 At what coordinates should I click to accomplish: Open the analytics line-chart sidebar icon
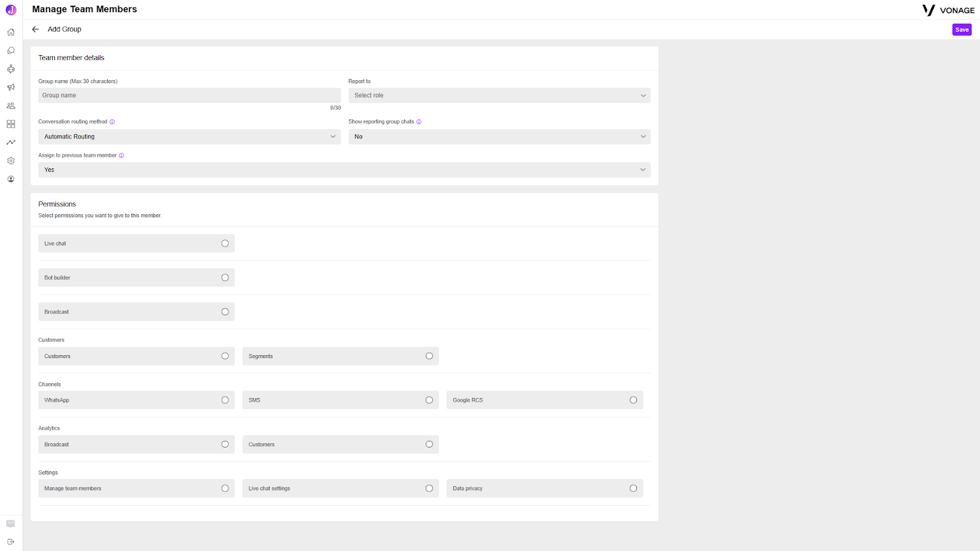11,143
